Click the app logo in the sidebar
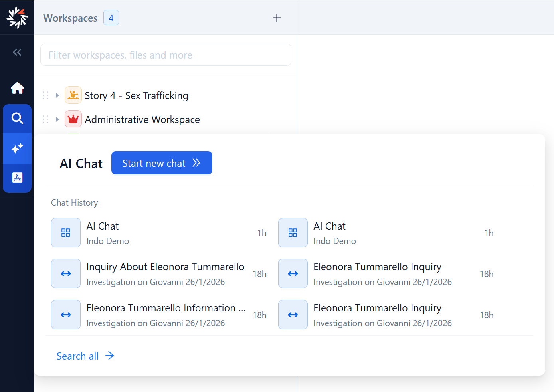554x392 pixels. 17,18
